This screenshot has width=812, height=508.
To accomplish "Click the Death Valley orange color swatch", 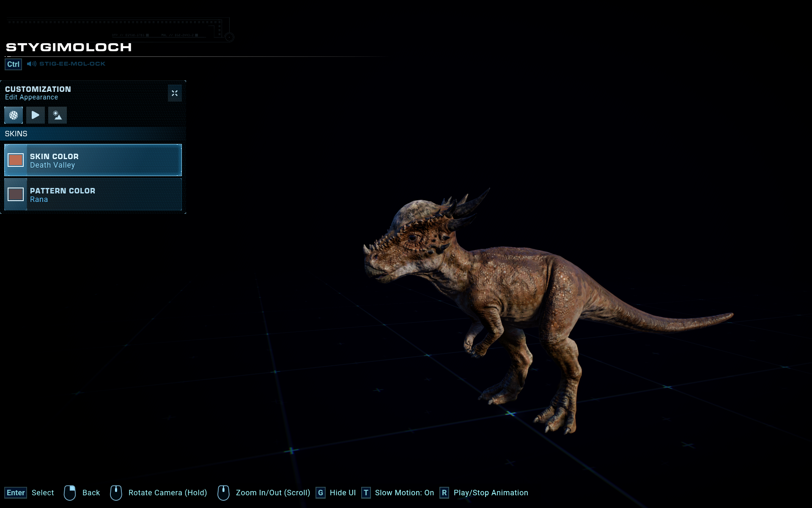I will [x=16, y=160].
